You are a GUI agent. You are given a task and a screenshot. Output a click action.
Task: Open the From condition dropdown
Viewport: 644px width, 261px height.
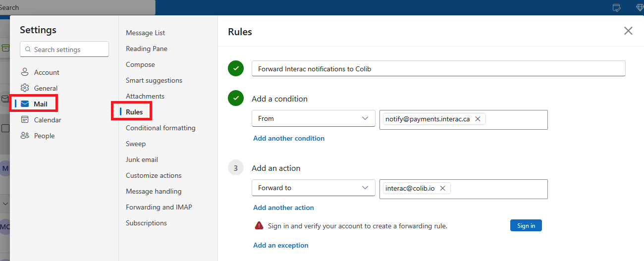pos(313,118)
